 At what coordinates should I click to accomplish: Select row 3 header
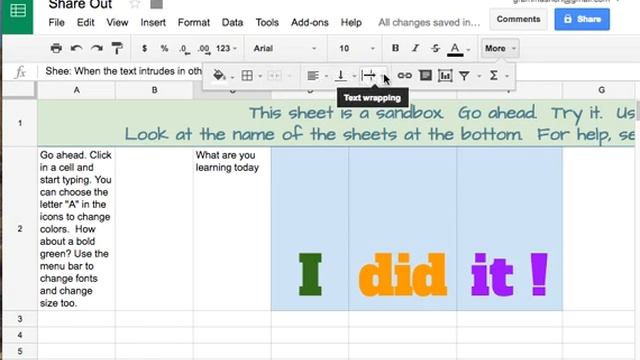coord(20,319)
